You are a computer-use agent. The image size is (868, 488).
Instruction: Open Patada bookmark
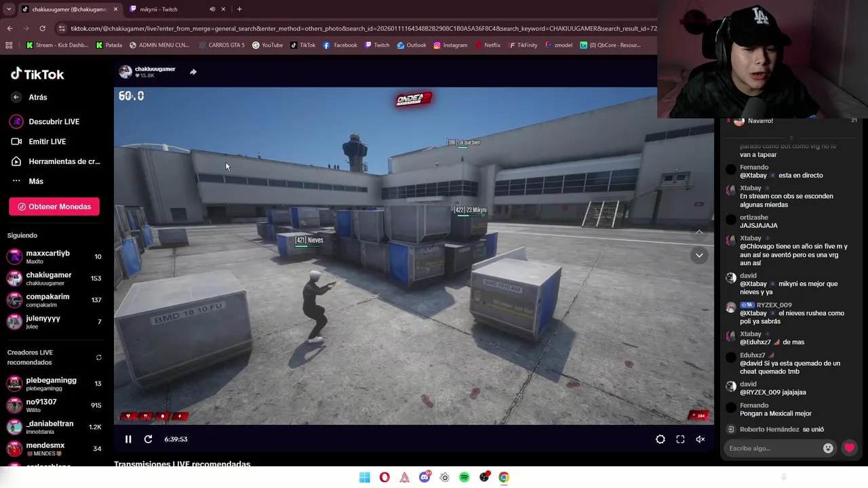pos(108,45)
